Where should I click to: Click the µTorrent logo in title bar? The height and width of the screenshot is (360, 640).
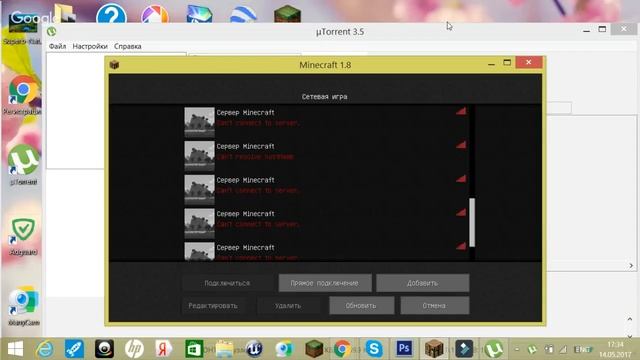click(51, 31)
